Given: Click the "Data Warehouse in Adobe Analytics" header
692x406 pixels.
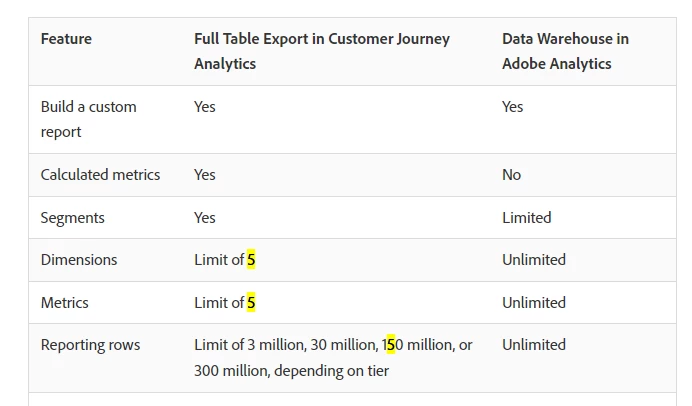Looking at the screenshot, I should click(565, 51).
